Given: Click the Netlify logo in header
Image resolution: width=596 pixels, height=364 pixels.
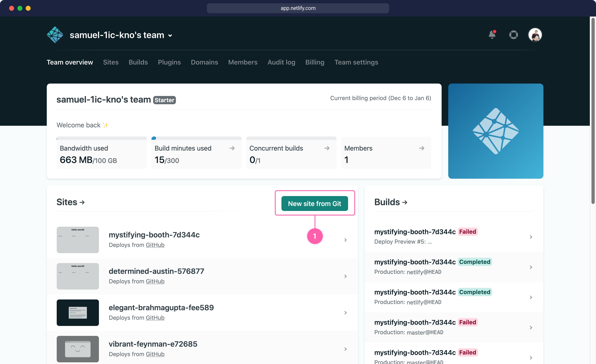Looking at the screenshot, I should pyautogui.click(x=55, y=35).
